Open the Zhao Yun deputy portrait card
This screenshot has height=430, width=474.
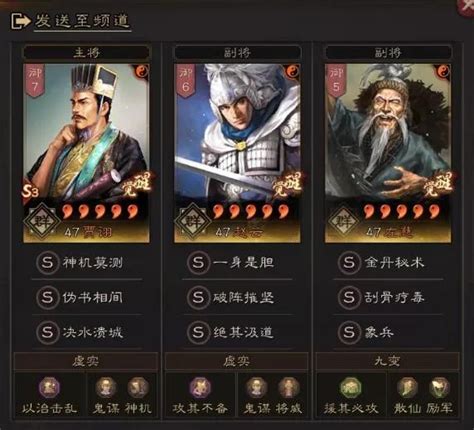[x=237, y=153]
